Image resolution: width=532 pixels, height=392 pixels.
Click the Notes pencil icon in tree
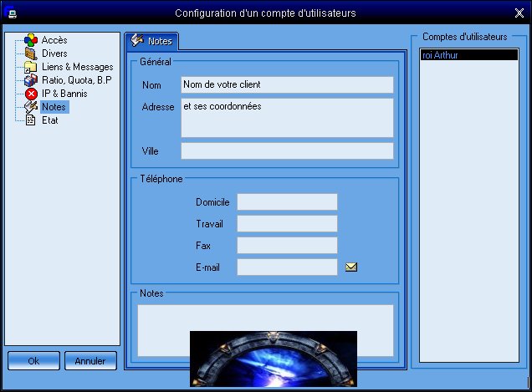point(31,107)
